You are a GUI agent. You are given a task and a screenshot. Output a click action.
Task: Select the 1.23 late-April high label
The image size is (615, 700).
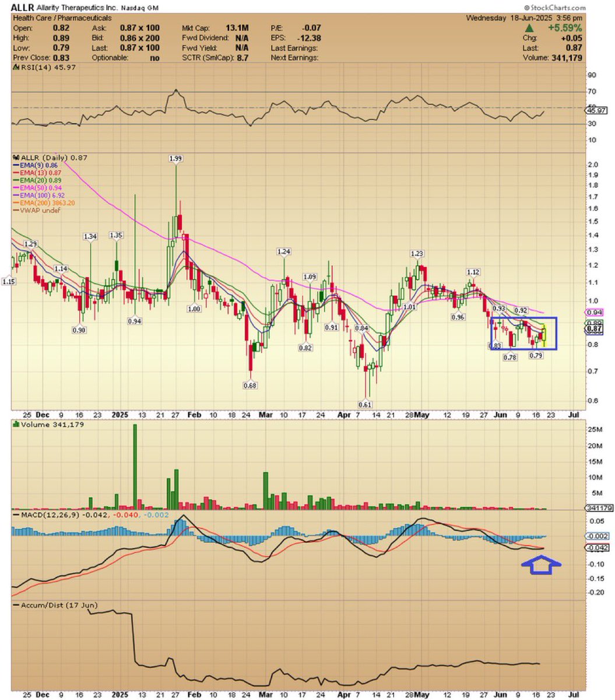coord(417,253)
